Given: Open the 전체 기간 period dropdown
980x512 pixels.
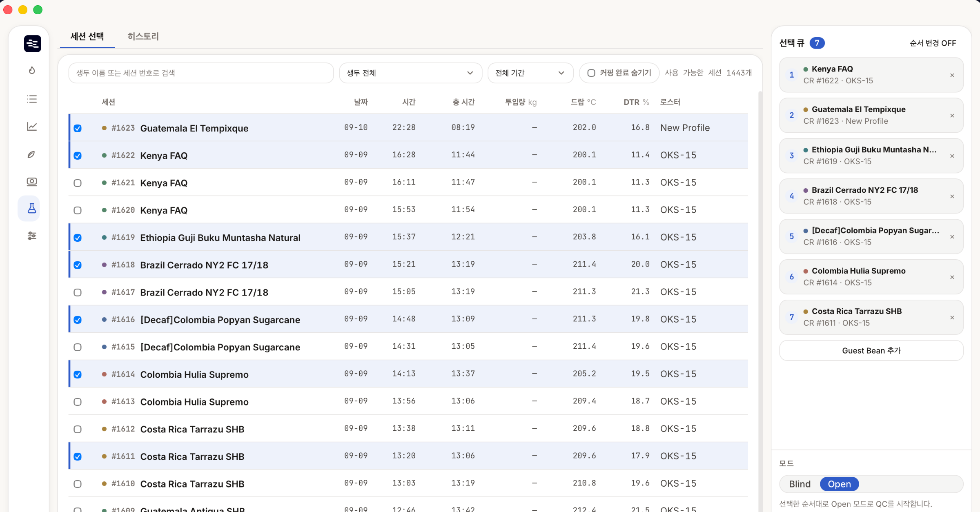Looking at the screenshot, I should click(x=530, y=73).
